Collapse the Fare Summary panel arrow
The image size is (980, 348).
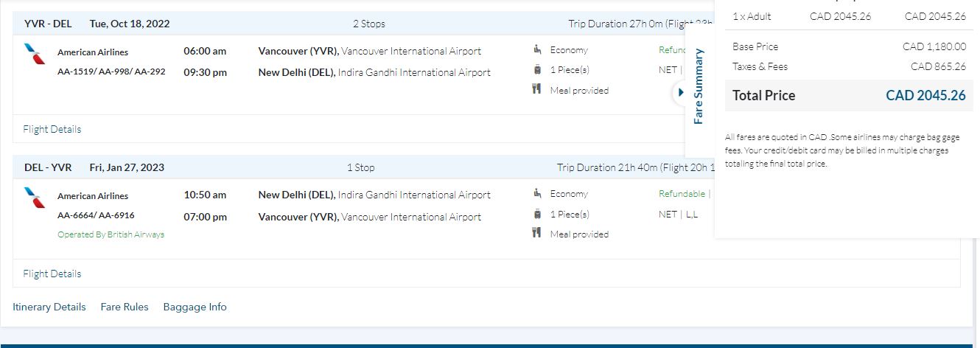pyautogui.click(x=681, y=93)
